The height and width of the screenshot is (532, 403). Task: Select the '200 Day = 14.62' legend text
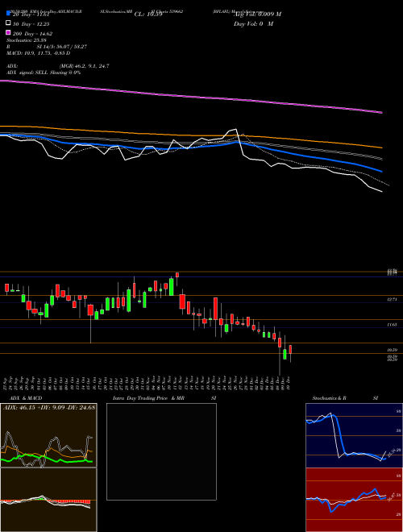(x=32, y=34)
